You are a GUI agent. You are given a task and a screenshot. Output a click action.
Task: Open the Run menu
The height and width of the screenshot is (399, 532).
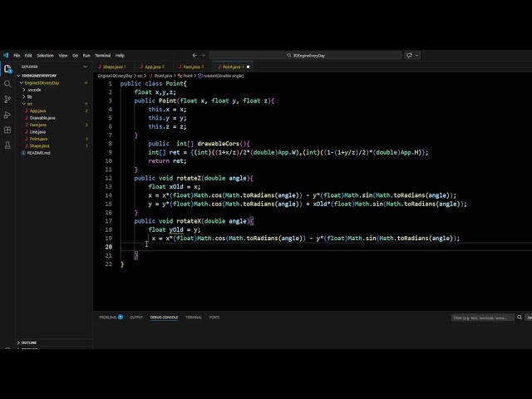click(86, 56)
